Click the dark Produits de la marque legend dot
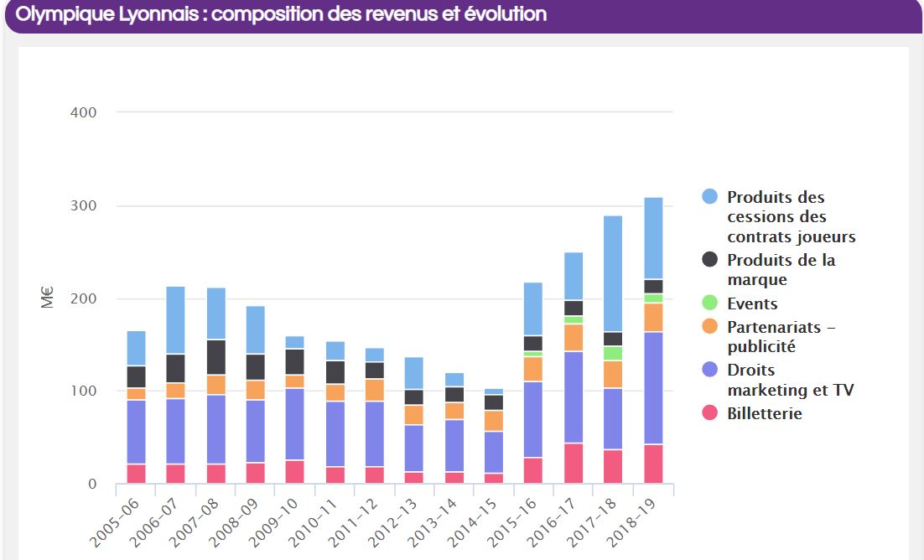Image resolution: width=924 pixels, height=560 pixels. 710,259
